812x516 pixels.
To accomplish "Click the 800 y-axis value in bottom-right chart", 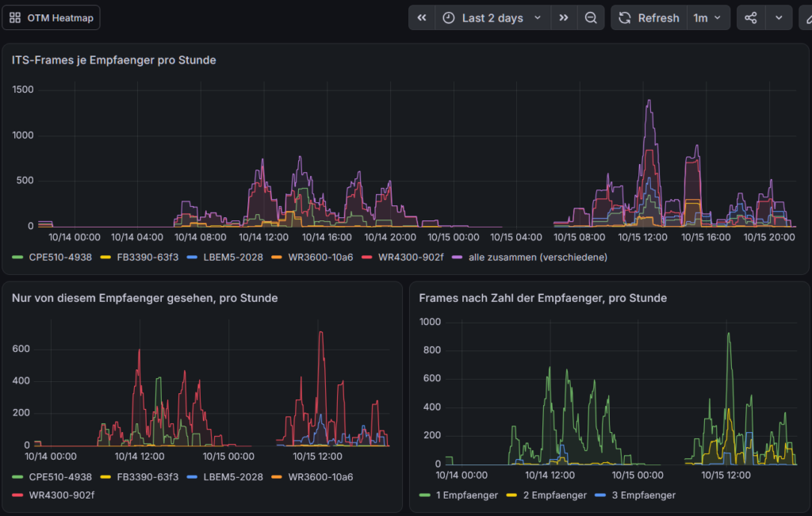I will tap(431, 350).
